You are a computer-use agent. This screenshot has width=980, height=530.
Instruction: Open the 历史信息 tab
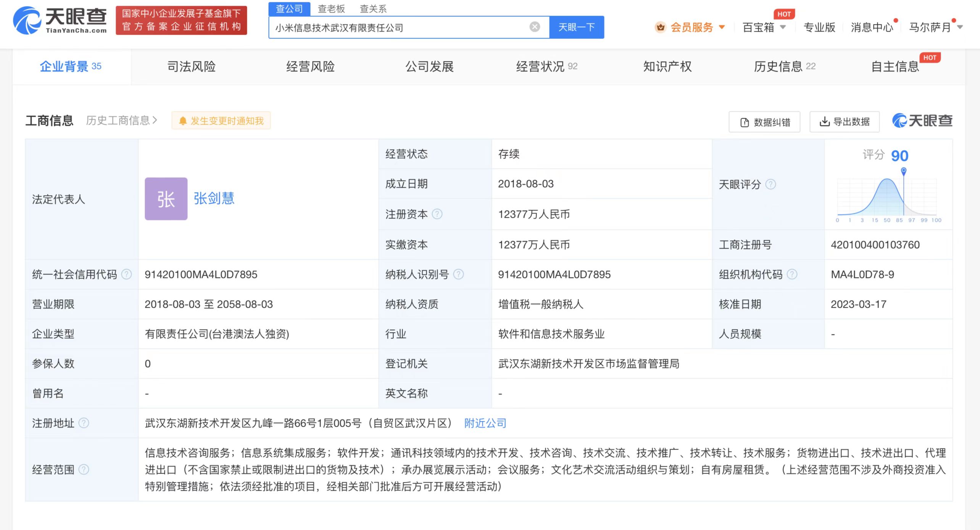tap(785, 66)
